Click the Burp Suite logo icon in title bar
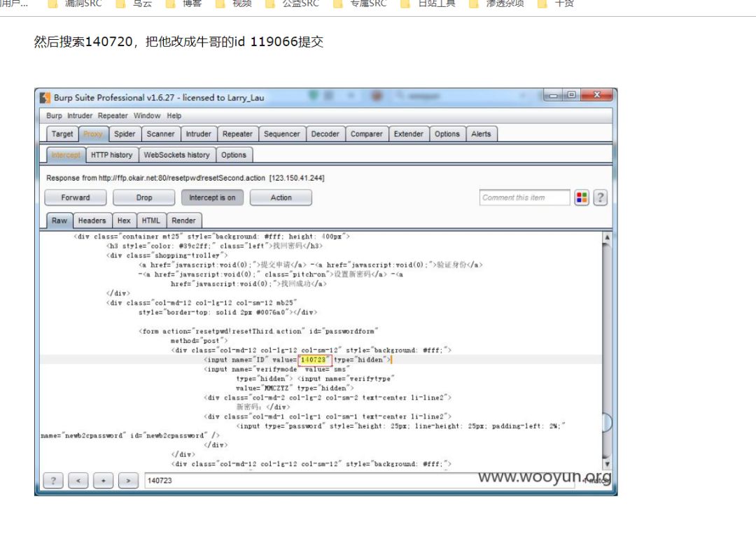 tap(45, 98)
